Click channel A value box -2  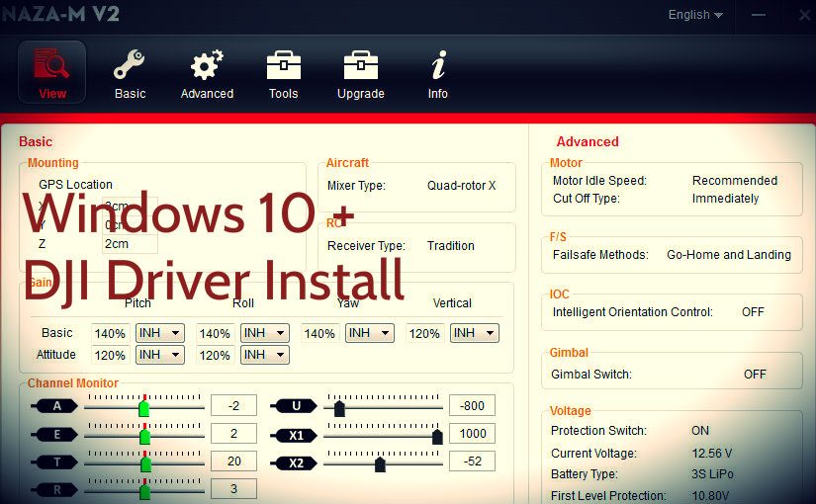pos(233,406)
